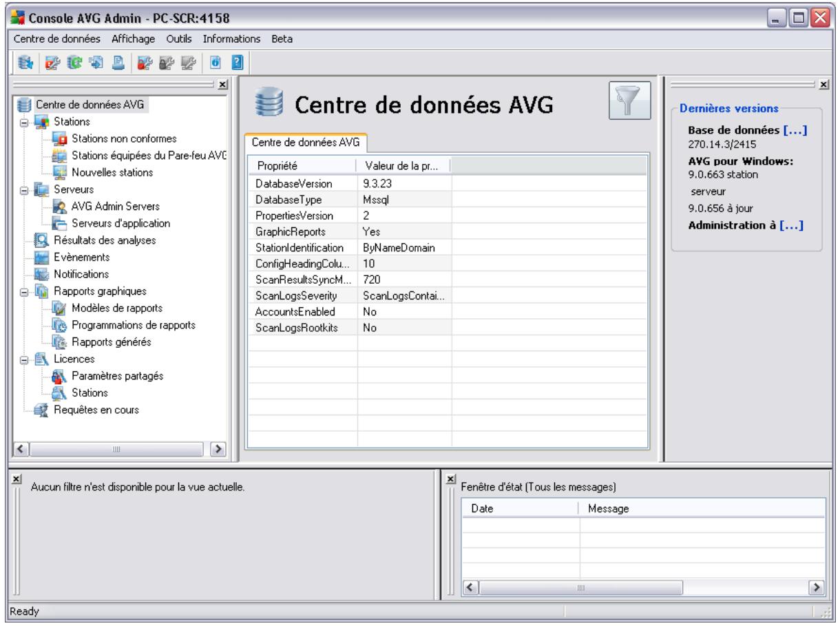Click the 720 value cell
The width and height of the screenshot is (840, 626).
pos(405,280)
